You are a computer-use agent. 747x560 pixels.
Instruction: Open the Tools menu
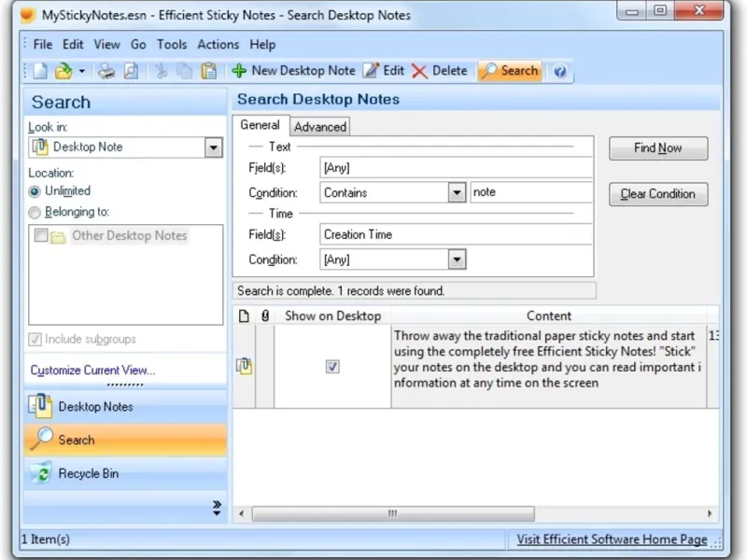172,44
